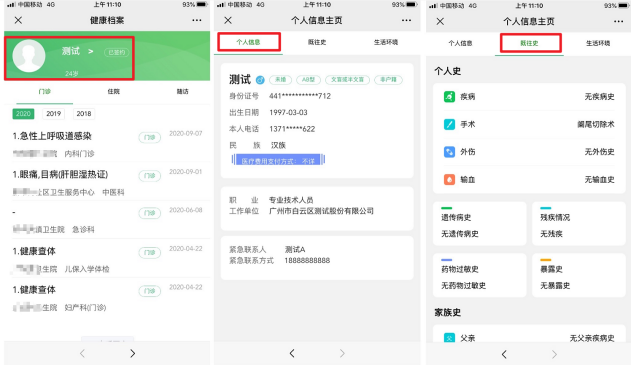This screenshot has width=631, height=366.
Task: Select 生活环境 tab on the 个人史 screen
Action: click(598, 43)
